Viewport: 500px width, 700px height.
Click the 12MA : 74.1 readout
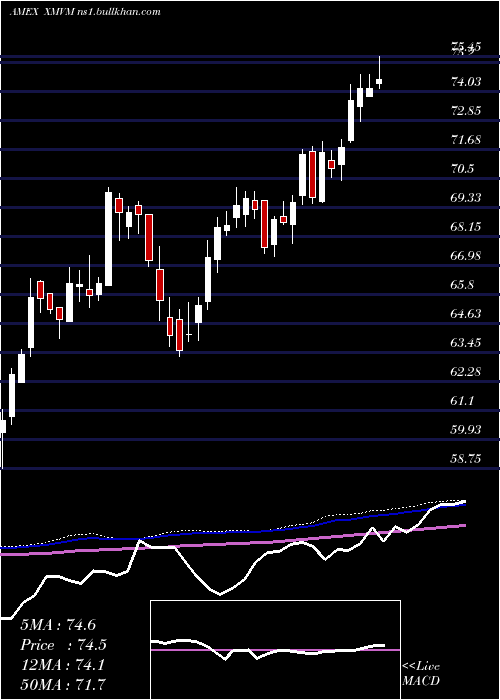tap(62, 665)
